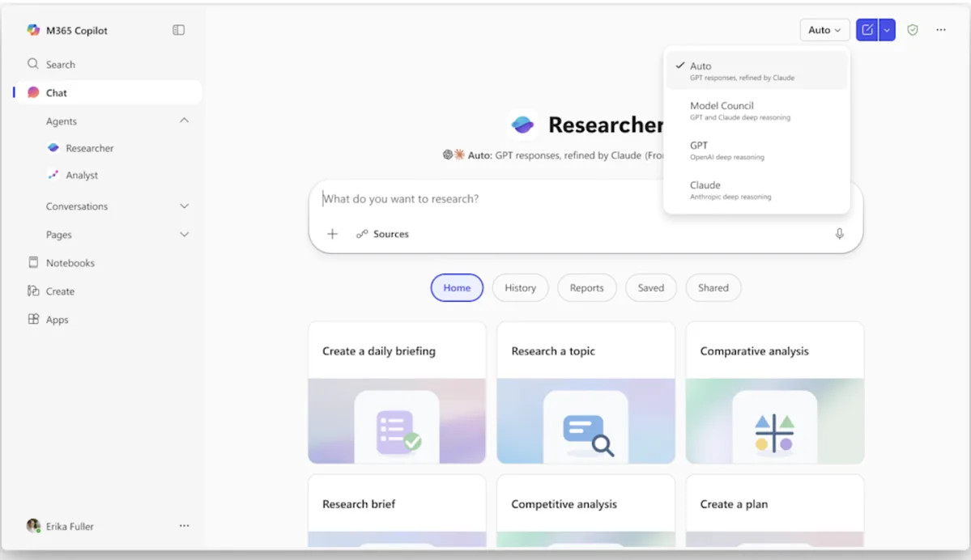This screenshot has width=971, height=560.
Task: Activate the microphone for voice input
Action: (x=840, y=233)
